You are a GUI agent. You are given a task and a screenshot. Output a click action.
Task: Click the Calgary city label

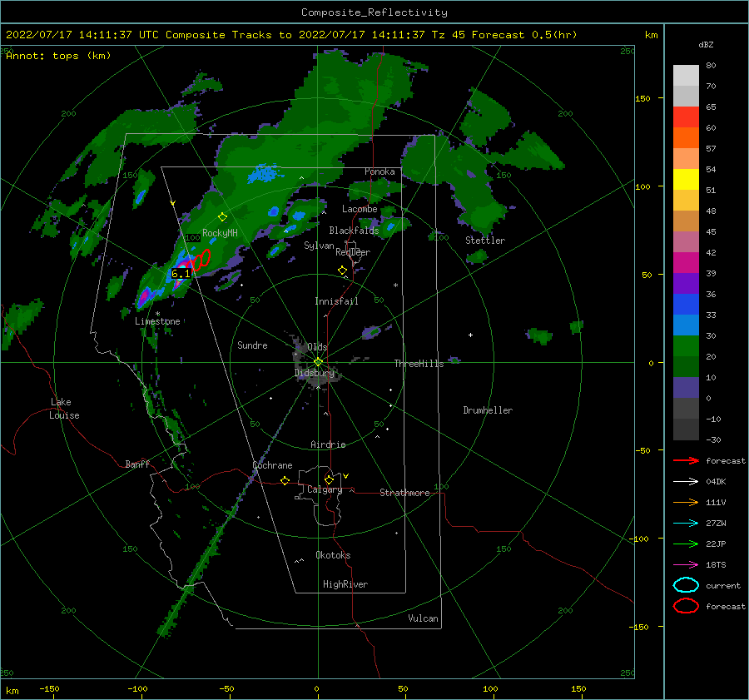tap(325, 489)
